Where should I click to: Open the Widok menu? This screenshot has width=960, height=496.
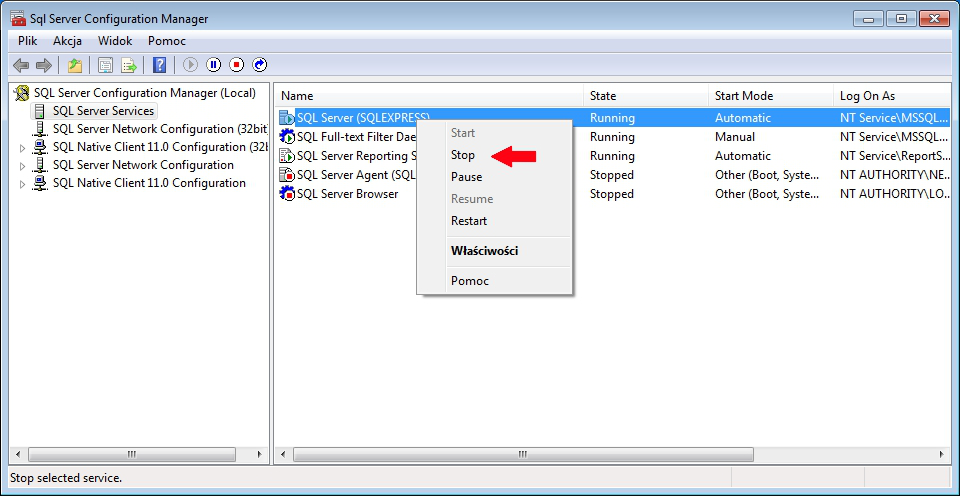tap(114, 41)
